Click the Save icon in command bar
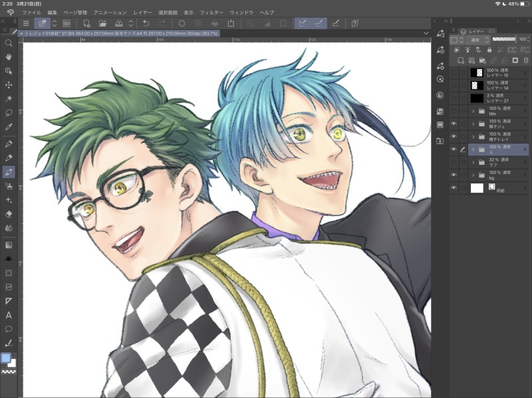This screenshot has width=532, height=398. (119, 23)
